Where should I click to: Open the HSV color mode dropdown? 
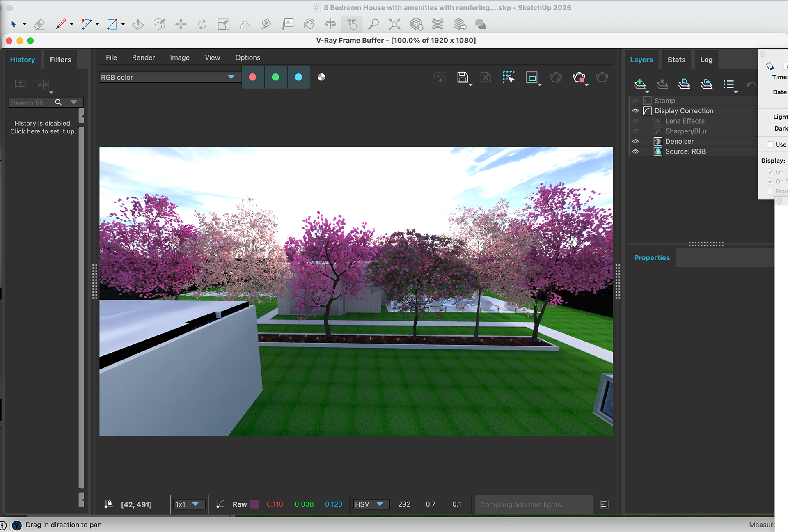(x=369, y=504)
